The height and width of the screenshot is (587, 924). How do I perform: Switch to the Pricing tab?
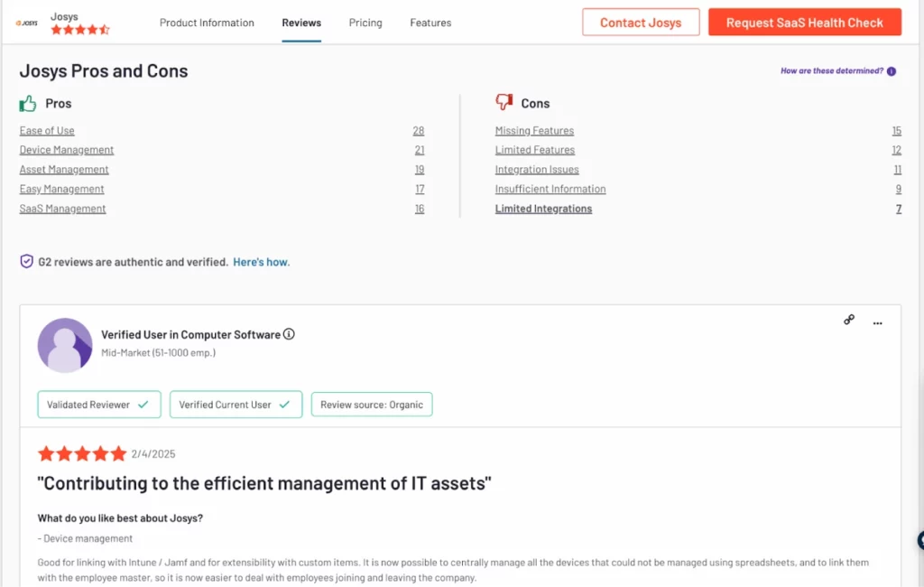365,23
